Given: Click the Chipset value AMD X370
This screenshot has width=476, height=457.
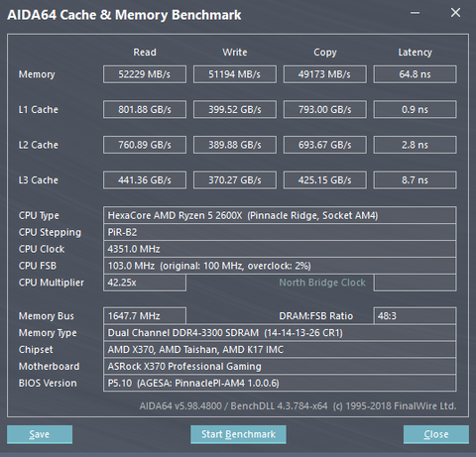Looking at the screenshot, I should pyautogui.click(x=280, y=350).
